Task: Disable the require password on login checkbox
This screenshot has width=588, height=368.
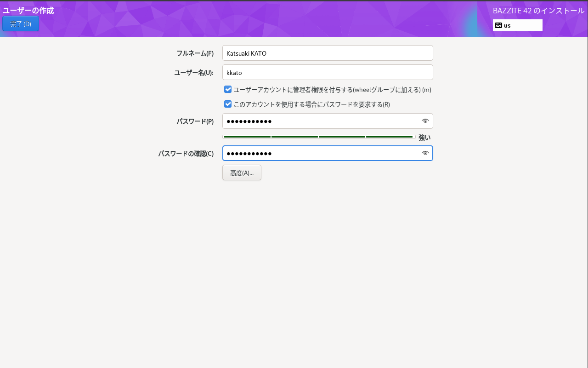Action: tap(228, 104)
